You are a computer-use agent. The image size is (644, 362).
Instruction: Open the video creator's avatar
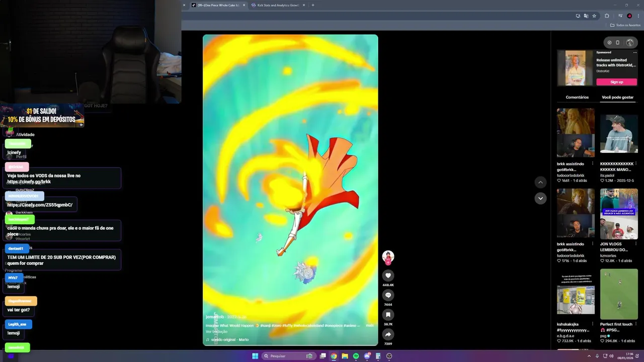point(388,257)
